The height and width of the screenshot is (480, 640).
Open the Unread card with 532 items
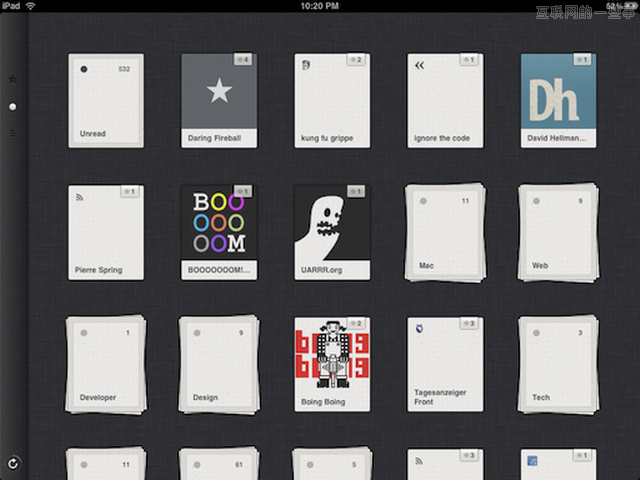click(x=106, y=100)
